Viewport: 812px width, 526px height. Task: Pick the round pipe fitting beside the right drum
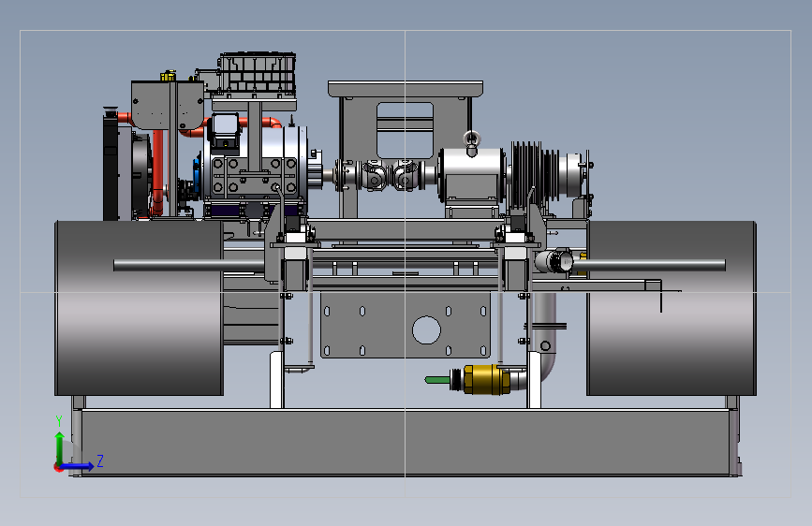point(554,260)
